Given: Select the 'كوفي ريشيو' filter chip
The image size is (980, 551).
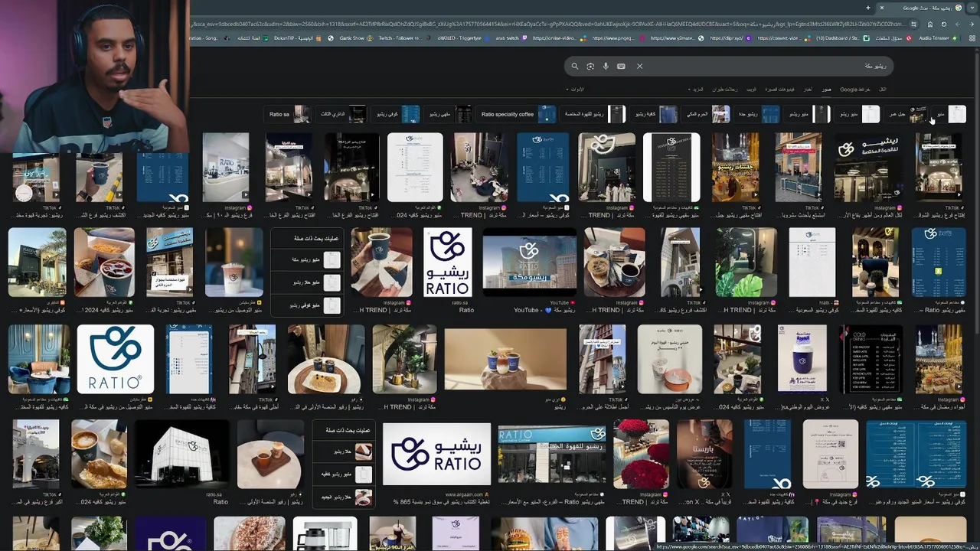Looking at the screenshot, I should click(x=397, y=114).
